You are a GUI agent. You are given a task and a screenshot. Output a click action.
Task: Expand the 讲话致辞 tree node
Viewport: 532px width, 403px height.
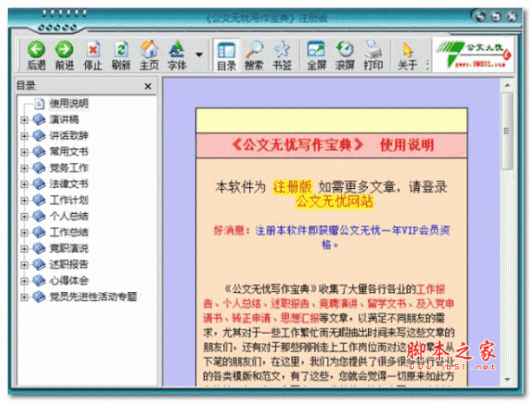click(24, 136)
